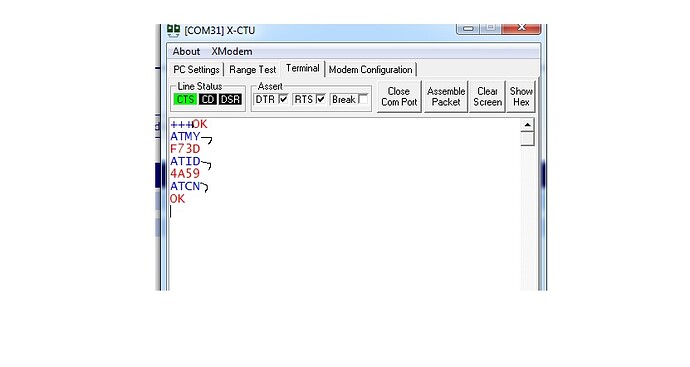This screenshot has width=690, height=367.
Task: Select the Terminal tab
Action: pyautogui.click(x=303, y=68)
